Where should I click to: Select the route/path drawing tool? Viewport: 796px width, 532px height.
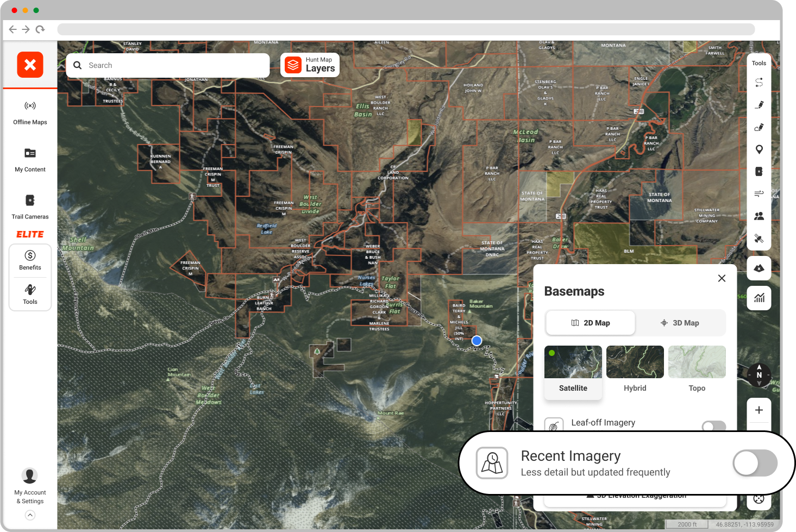[759, 83]
